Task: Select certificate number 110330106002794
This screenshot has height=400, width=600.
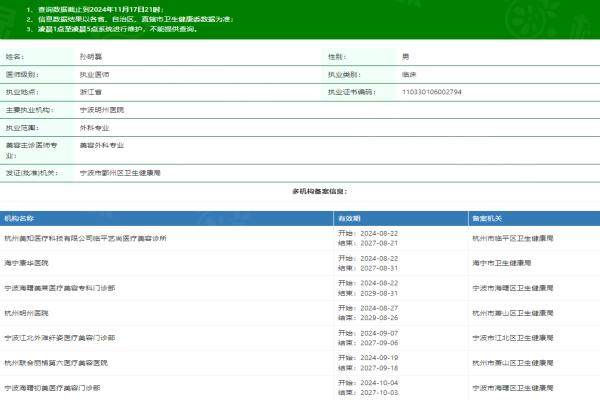Action: [432, 92]
